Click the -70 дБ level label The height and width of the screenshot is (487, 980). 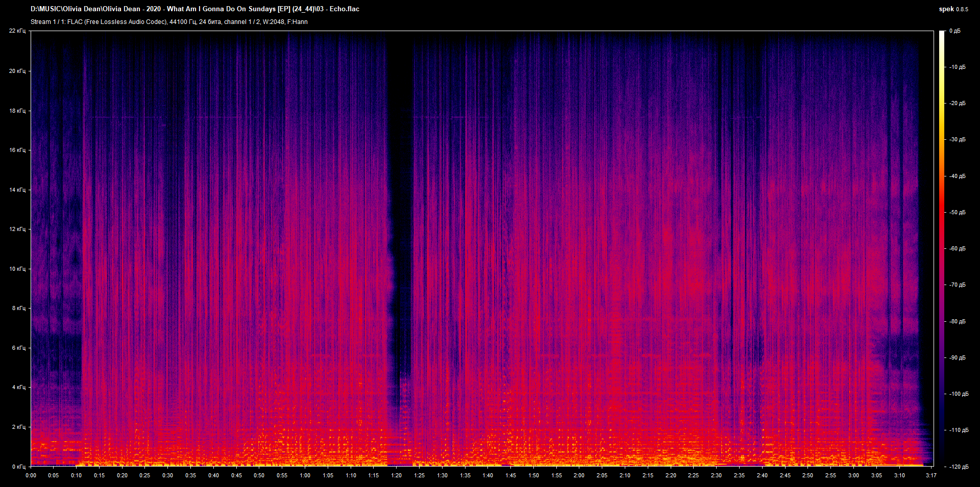pos(957,285)
